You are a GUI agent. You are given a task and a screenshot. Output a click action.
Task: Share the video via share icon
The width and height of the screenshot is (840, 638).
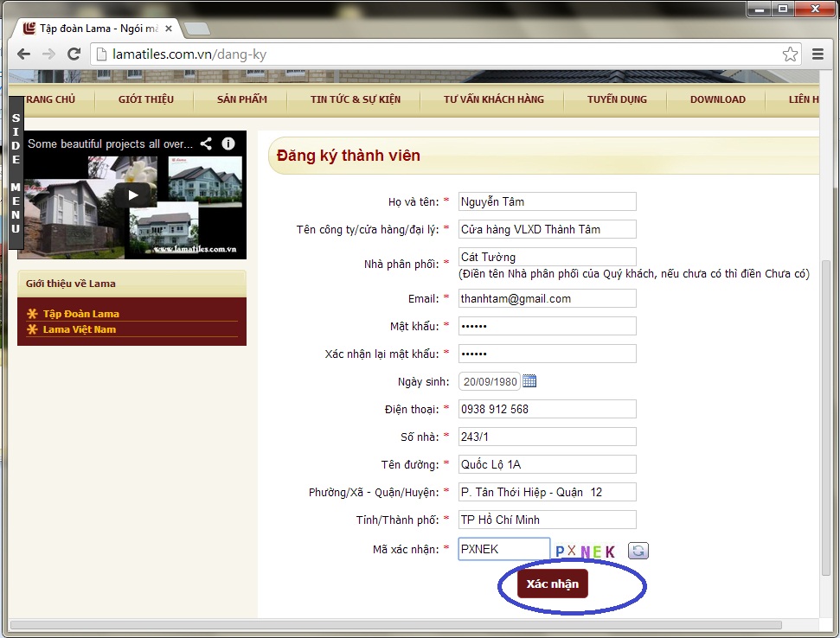point(206,144)
